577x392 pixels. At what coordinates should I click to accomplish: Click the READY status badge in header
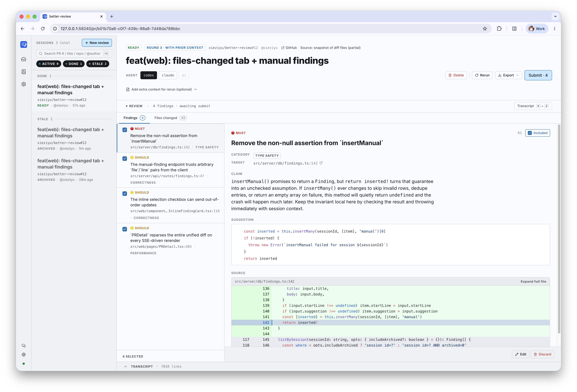(133, 48)
